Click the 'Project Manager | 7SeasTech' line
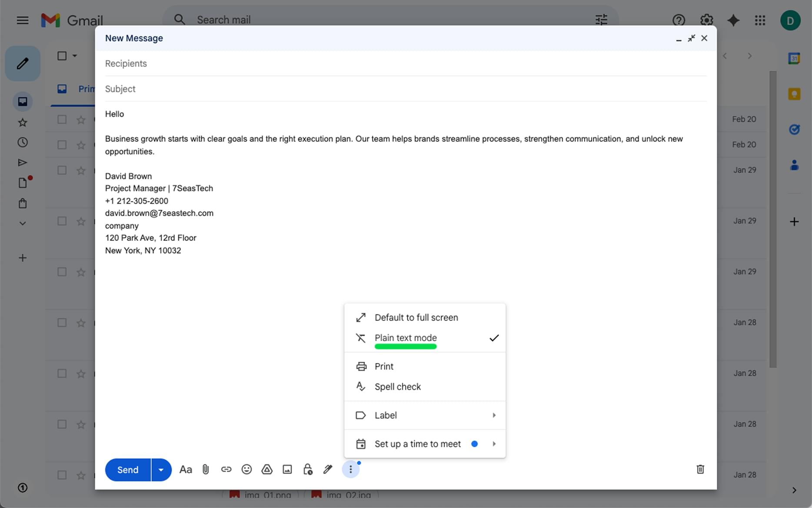The image size is (812, 508). 159,188
